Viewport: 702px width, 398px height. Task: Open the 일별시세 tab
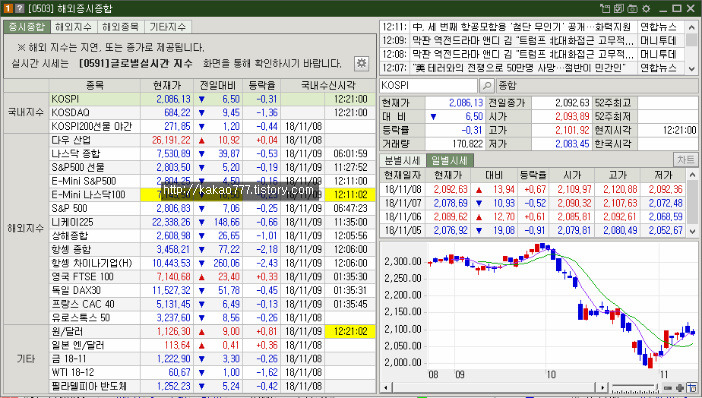coord(449,160)
